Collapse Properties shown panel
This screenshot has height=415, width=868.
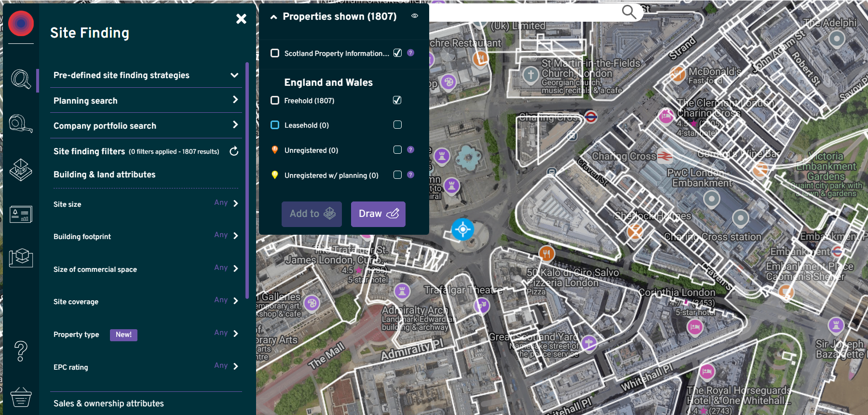point(273,17)
